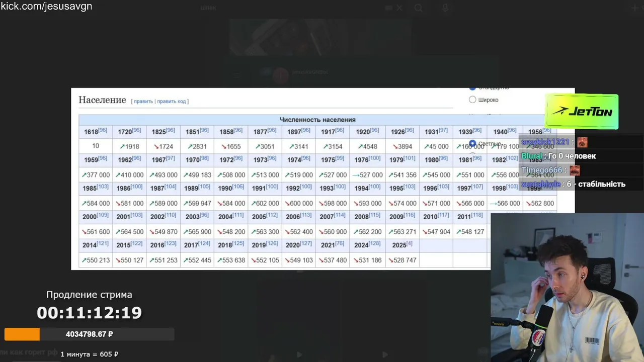Open reference [116] next to year 2009

click(x=411, y=215)
